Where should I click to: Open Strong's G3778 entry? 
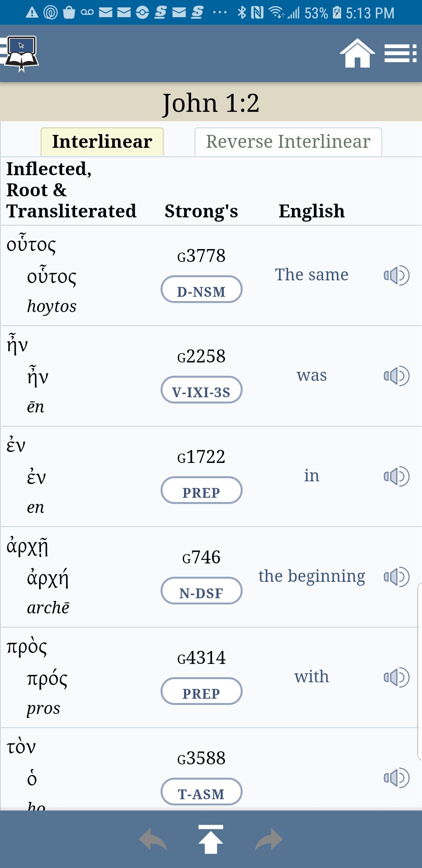(x=201, y=256)
